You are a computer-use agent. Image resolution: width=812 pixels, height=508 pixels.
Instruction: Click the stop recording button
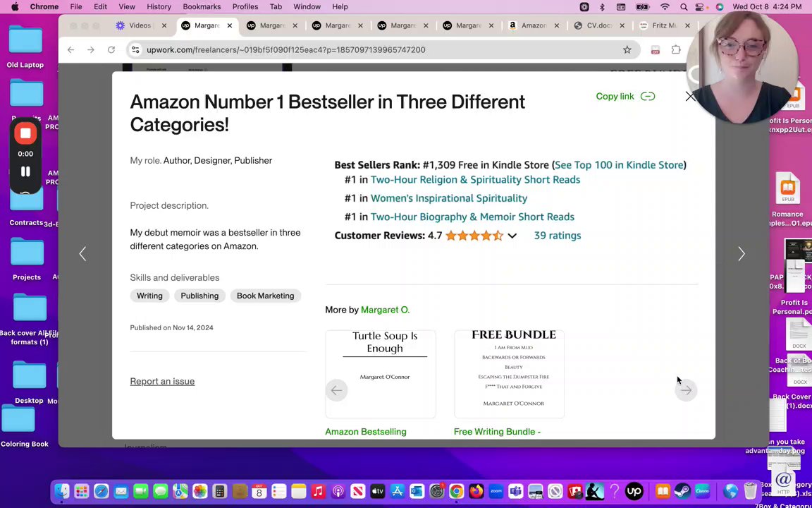click(x=25, y=134)
